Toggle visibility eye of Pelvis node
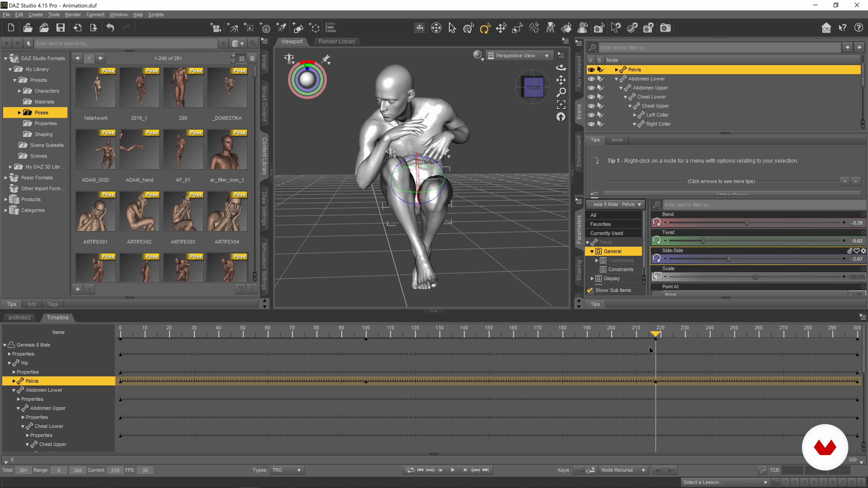The height and width of the screenshot is (488, 868). pyautogui.click(x=591, y=69)
